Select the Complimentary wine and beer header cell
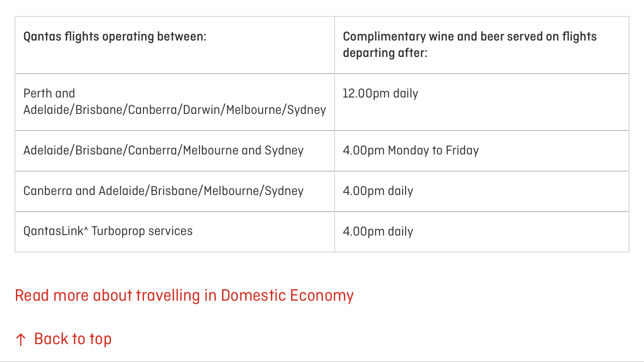644x362 pixels. tap(482, 45)
